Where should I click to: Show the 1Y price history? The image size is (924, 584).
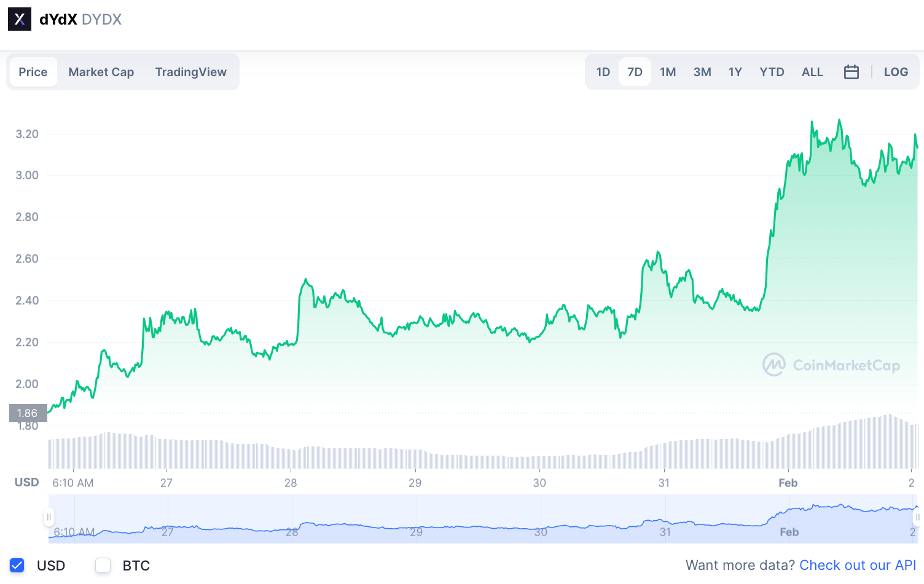[x=735, y=72]
